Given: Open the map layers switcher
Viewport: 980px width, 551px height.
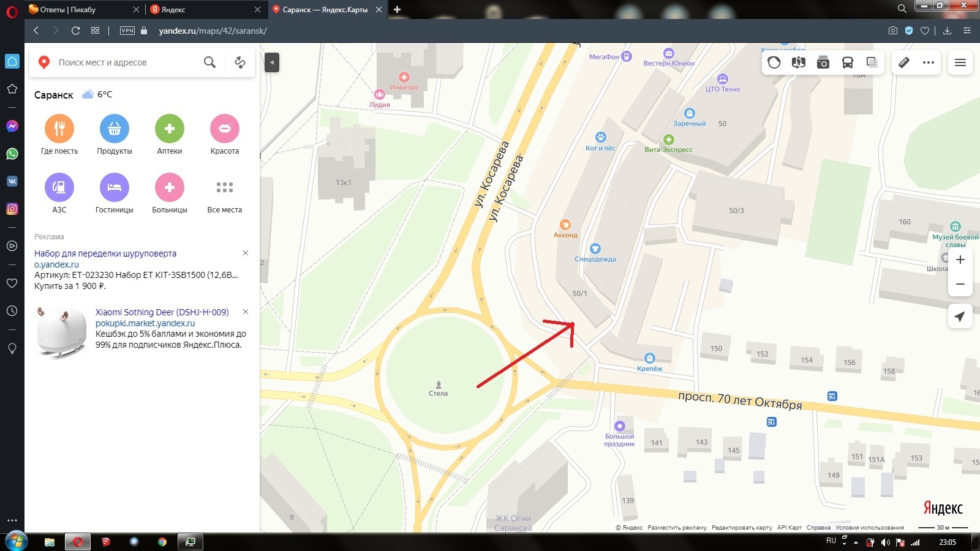Looking at the screenshot, I should pos(872,62).
